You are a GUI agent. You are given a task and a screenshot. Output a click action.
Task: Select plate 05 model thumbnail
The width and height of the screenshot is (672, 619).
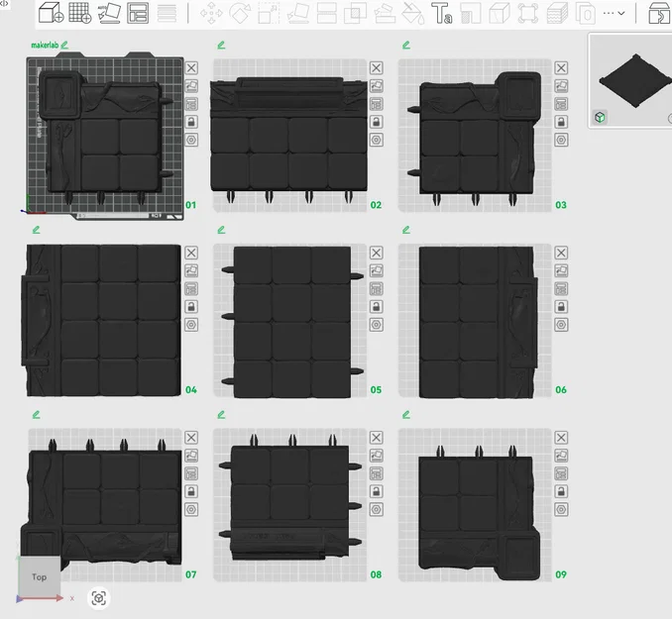(292, 321)
